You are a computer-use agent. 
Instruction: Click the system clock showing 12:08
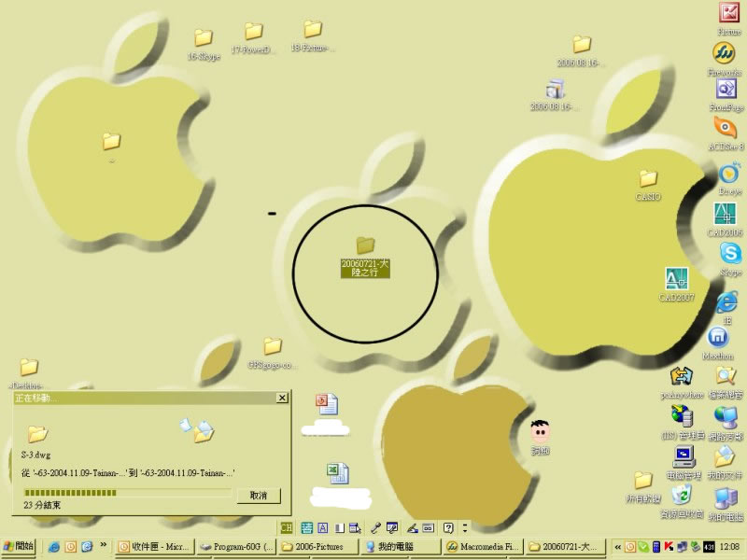coord(729,547)
